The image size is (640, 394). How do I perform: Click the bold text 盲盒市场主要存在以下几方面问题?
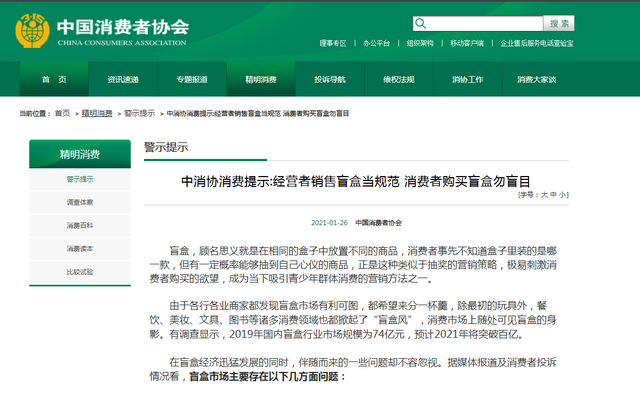(x=267, y=376)
